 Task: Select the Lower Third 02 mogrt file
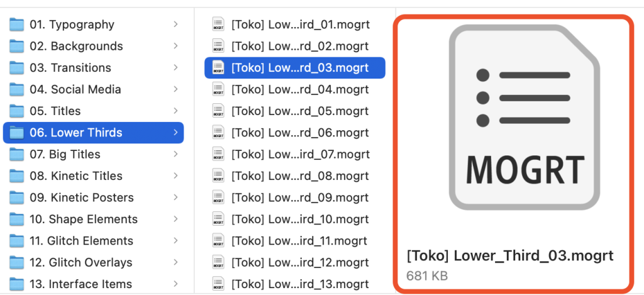pos(299,47)
